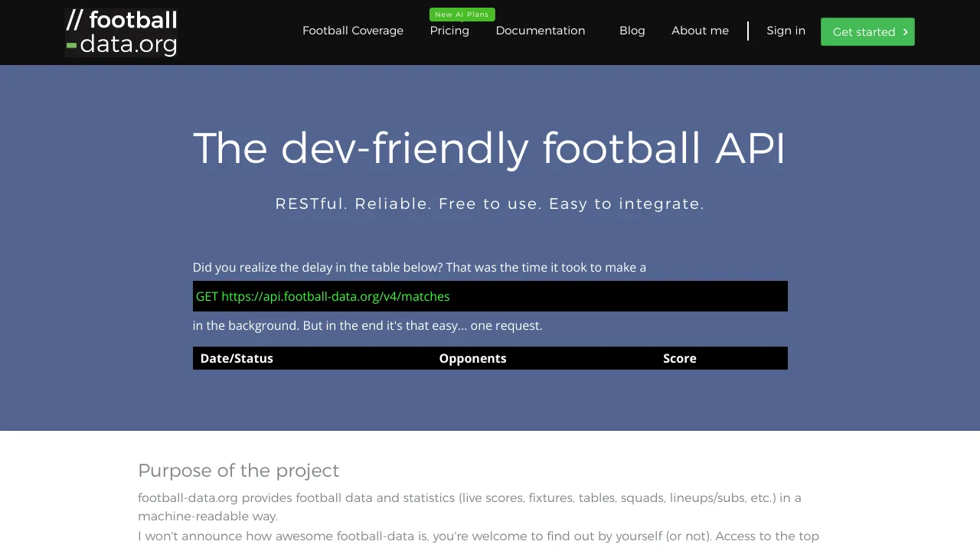Click the Opponents column header
The width and height of the screenshot is (980, 551).
pyautogui.click(x=472, y=358)
